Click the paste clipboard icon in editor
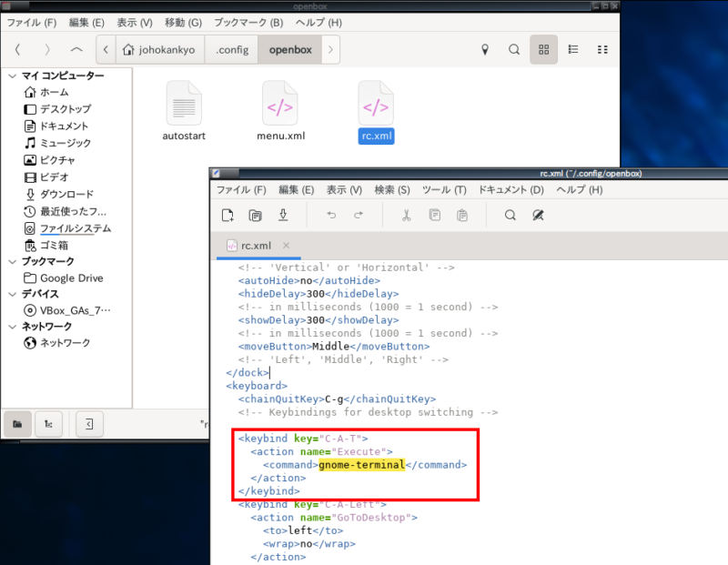This screenshot has height=565, width=728. (x=462, y=216)
